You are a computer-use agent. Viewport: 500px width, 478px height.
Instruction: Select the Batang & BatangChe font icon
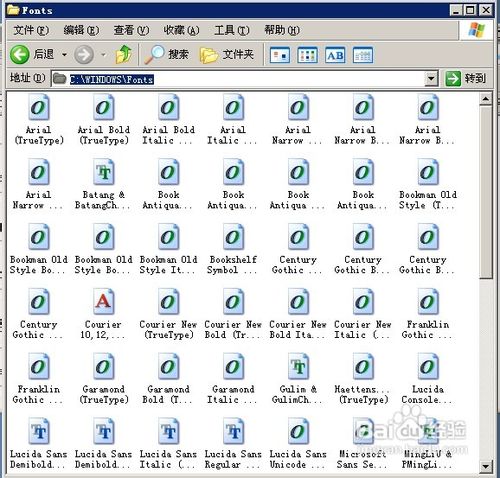click(x=104, y=172)
